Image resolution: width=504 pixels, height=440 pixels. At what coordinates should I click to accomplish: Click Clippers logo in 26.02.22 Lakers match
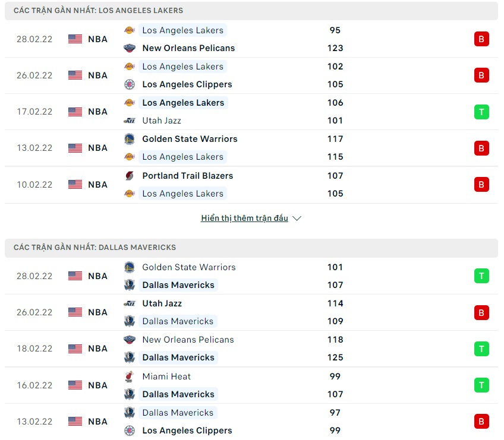(x=129, y=84)
